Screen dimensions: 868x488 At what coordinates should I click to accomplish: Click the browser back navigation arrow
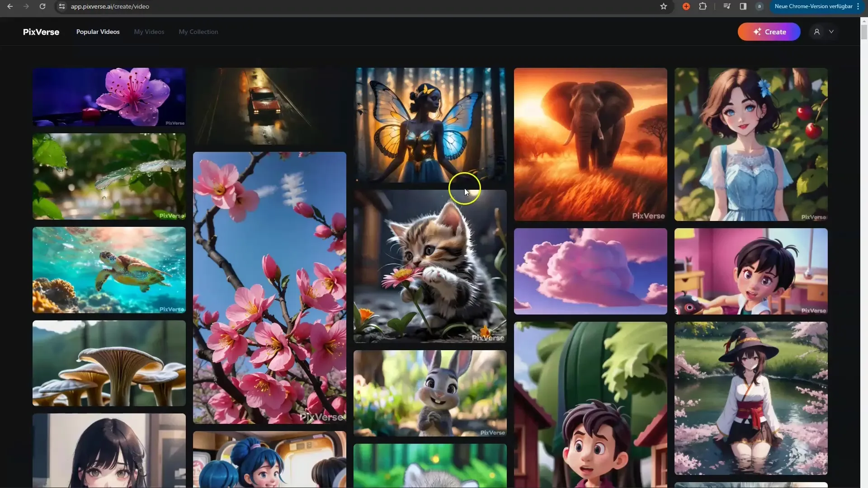(x=9, y=6)
